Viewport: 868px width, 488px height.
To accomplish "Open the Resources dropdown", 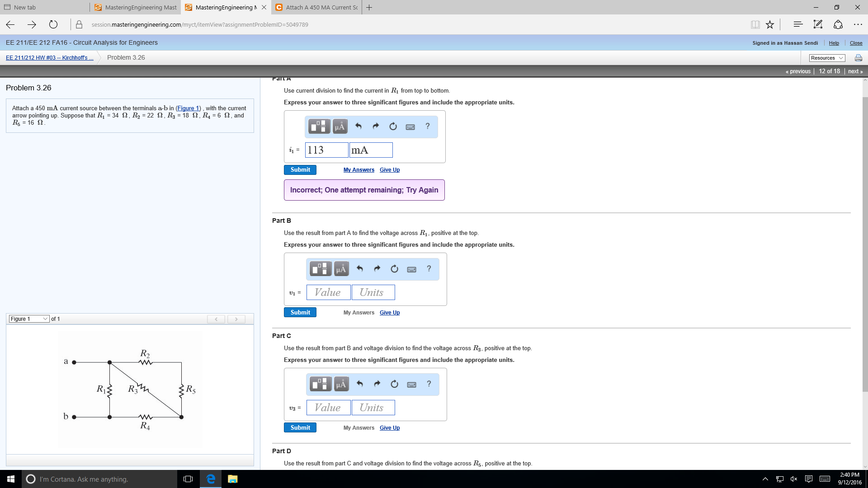I will (827, 58).
